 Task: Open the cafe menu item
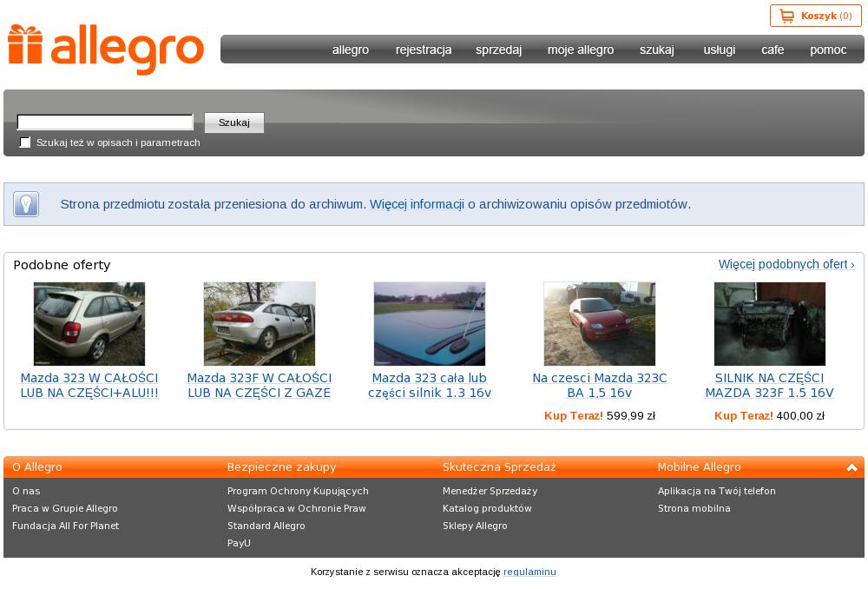click(773, 50)
